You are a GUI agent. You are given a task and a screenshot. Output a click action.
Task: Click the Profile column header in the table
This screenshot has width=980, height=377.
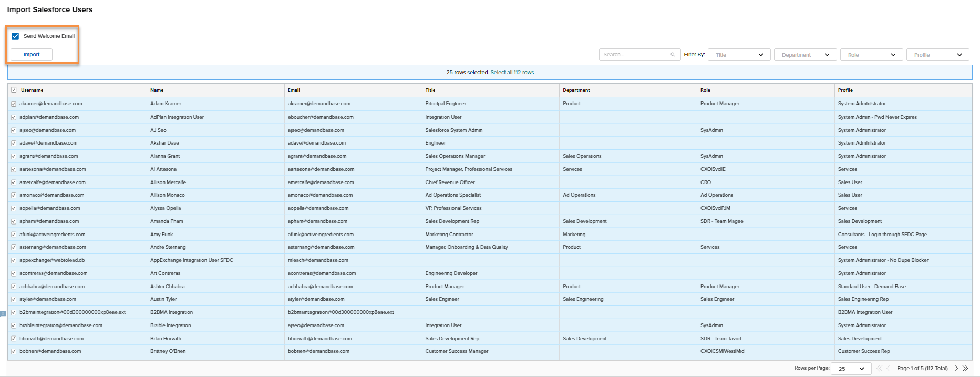[x=845, y=90]
